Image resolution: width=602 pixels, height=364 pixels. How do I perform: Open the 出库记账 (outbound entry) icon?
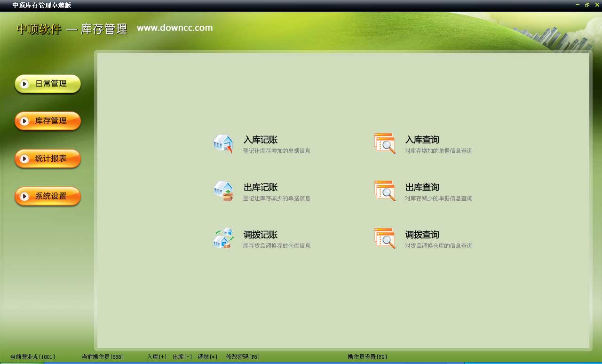pos(260,187)
